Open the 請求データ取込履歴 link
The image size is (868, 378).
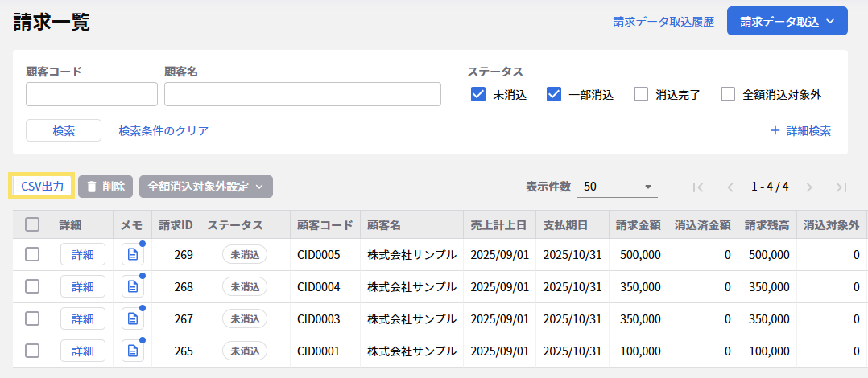pos(663,22)
